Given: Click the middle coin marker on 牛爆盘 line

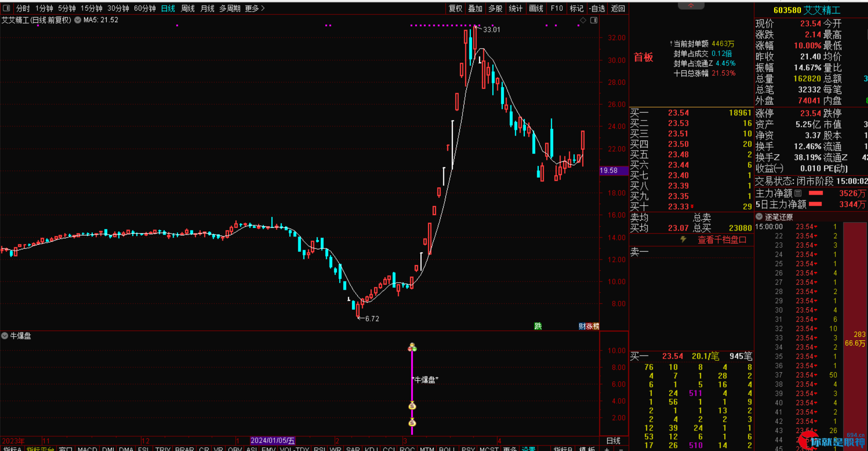Looking at the screenshot, I should [412, 406].
